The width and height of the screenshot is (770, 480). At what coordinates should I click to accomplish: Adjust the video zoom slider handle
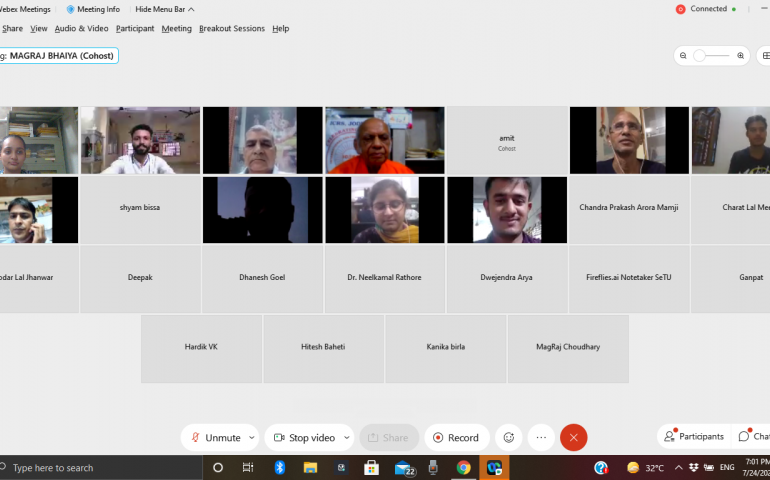coord(699,56)
